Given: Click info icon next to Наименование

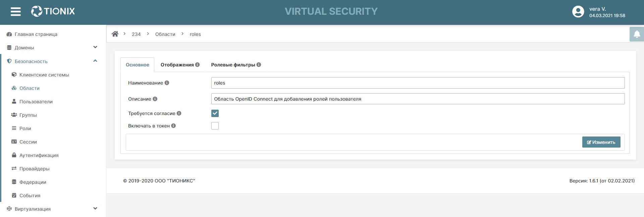Looking at the screenshot, I should 167,83.
